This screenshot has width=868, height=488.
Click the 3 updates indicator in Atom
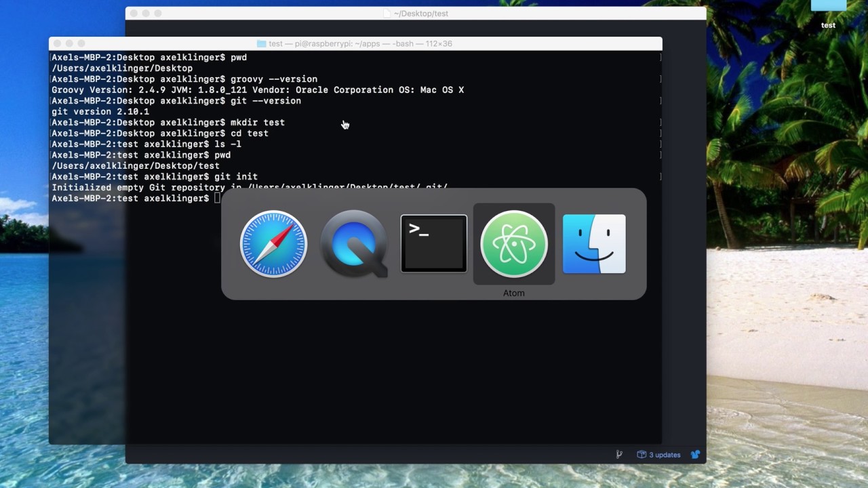pyautogui.click(x=658, y=455)
